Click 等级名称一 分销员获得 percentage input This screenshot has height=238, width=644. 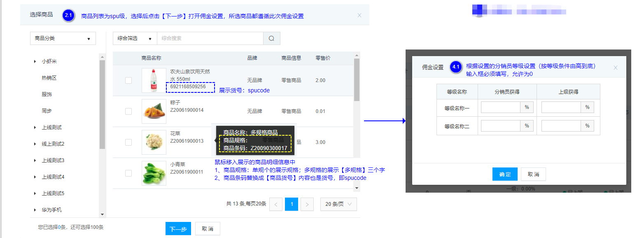(501, 108)
